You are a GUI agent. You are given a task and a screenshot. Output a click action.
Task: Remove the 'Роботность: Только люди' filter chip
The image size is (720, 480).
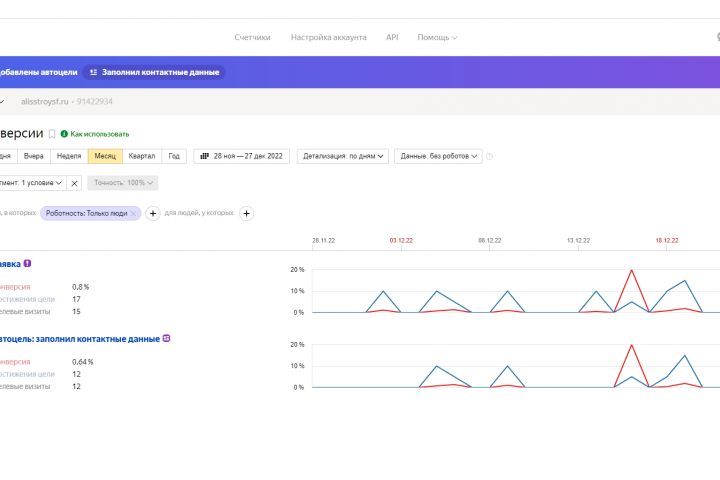pyautogui.click(x=134, y=213)
